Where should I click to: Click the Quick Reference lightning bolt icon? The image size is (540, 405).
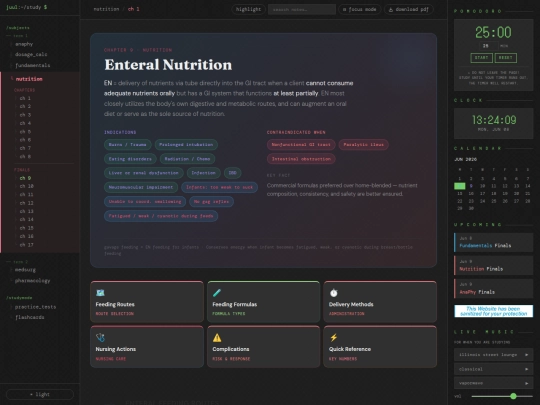tap(333, 338)
